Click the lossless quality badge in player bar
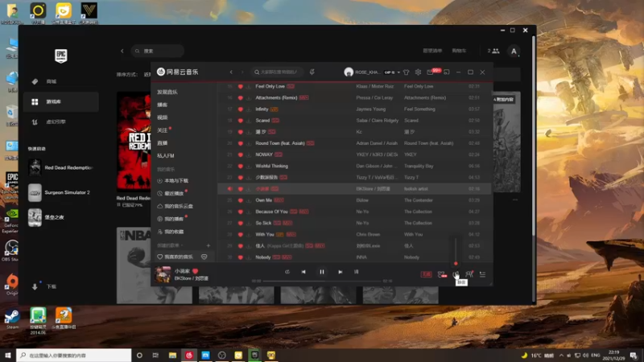The width and height of the screenshot is (644, 362). [x=427, y=274]
